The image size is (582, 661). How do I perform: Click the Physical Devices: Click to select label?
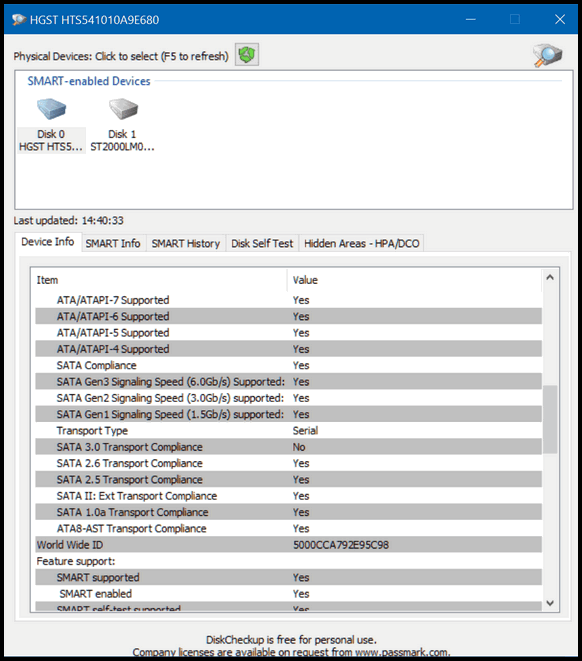[121, 56]
